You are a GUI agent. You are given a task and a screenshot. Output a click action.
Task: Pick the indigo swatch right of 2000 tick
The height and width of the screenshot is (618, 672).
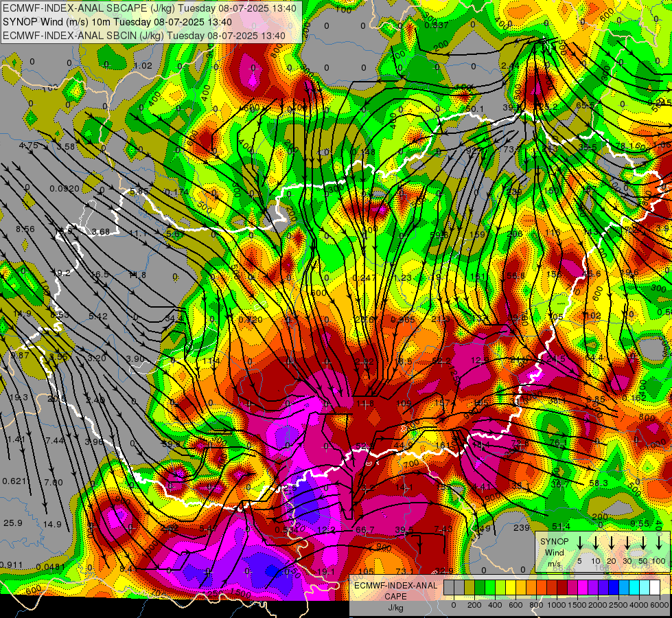[603, 587]
